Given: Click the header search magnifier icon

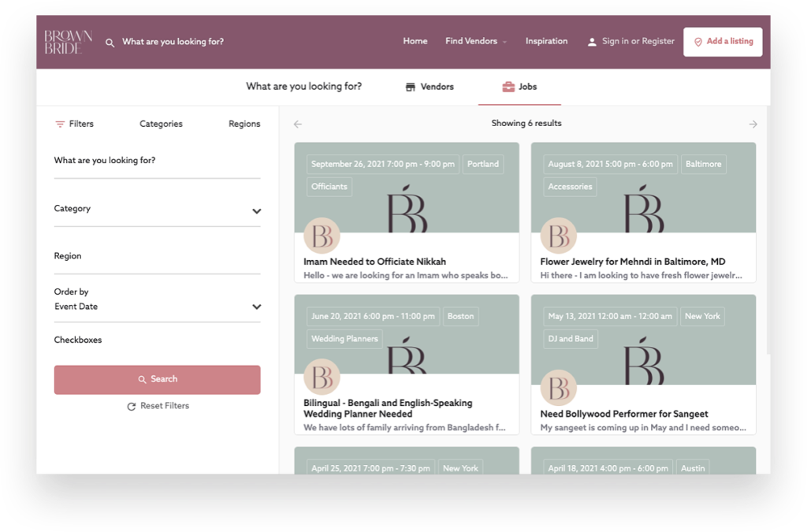Looking at the screenshot, I should 110,43.
